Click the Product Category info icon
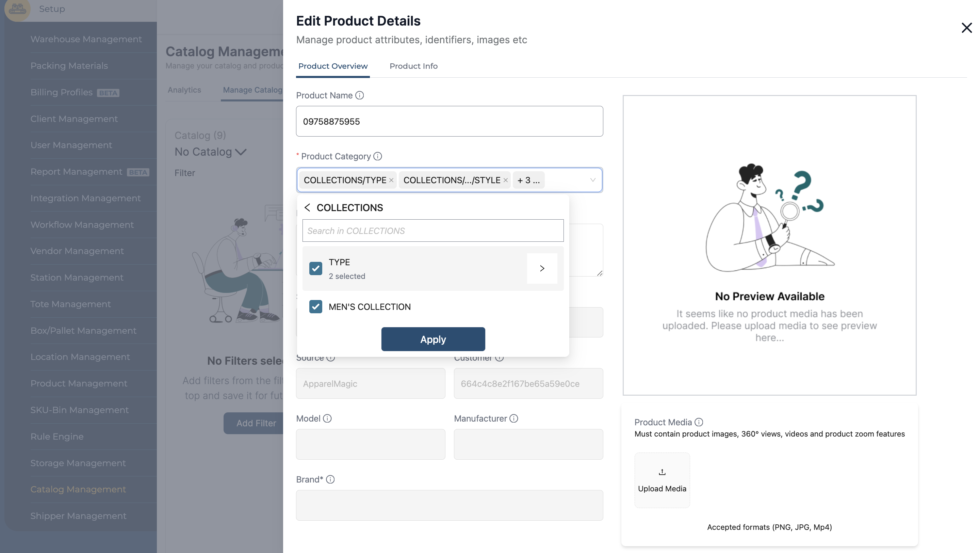The width and height of the screenshot is (980, 553). 377,156
